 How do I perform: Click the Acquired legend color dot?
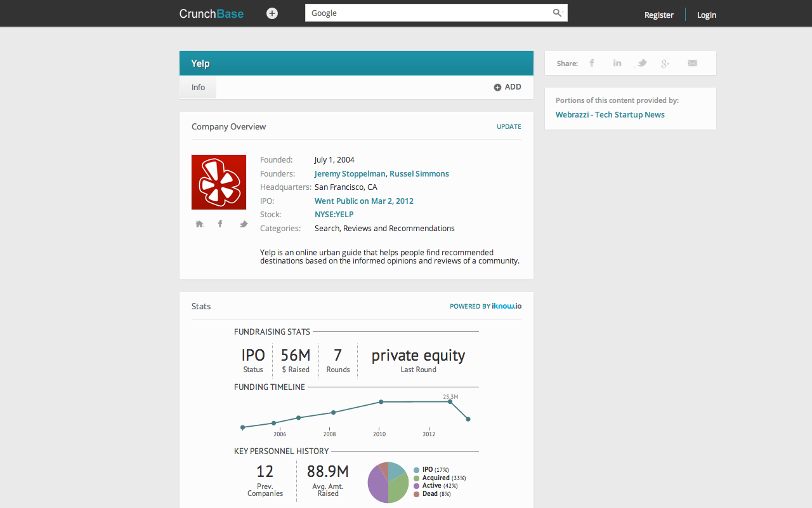416,478
